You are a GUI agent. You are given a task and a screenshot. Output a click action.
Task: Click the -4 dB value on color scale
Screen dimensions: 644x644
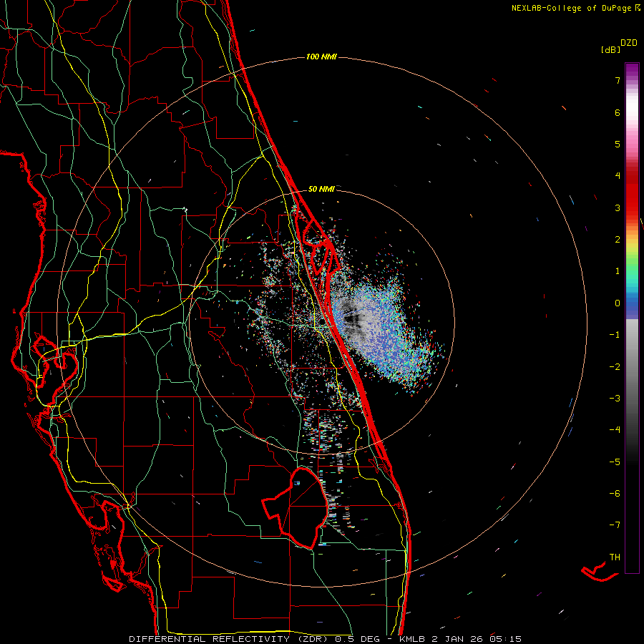point(615,430)
